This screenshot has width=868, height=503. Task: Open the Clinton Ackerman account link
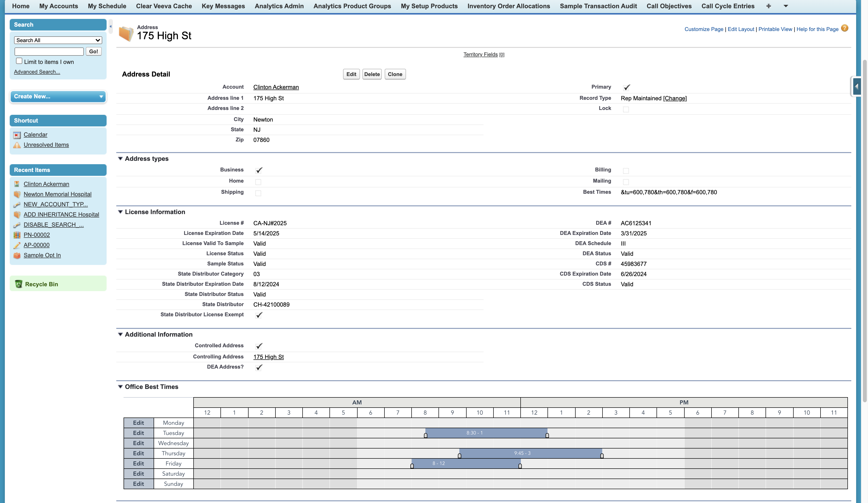[x=276, y=87]
